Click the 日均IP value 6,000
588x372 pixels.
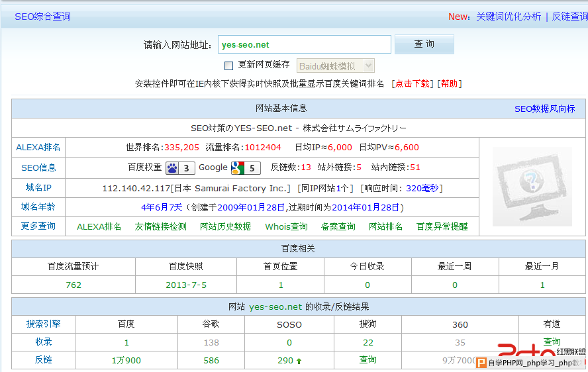coord(340,148)
